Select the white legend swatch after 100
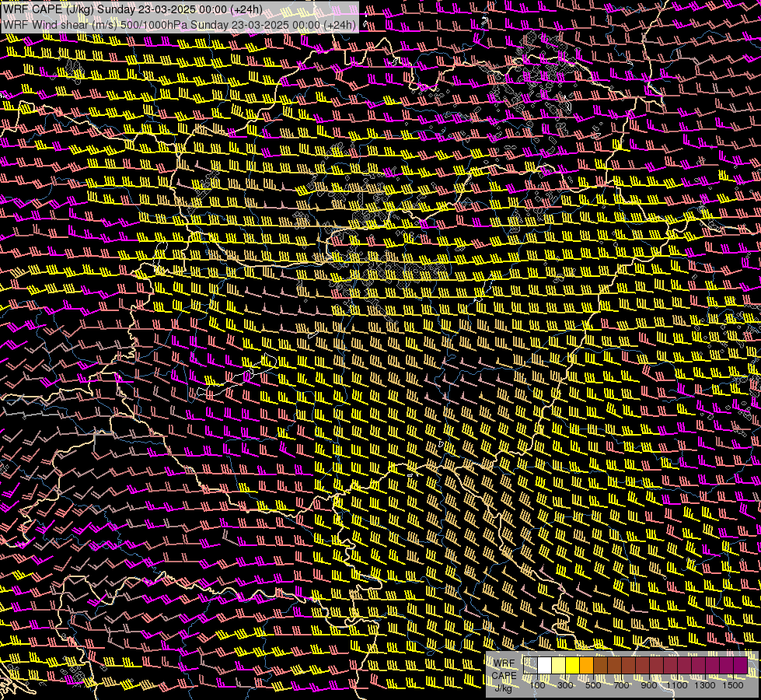 [545, 665]
